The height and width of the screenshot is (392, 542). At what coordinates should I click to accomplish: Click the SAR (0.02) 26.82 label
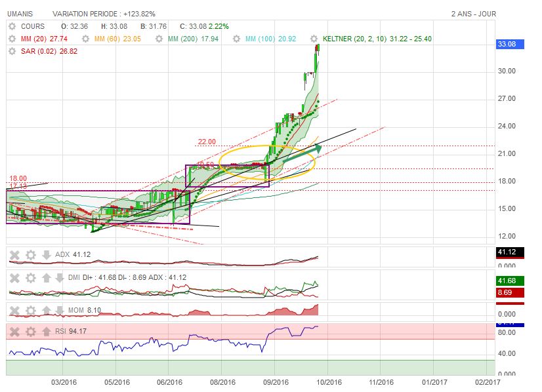pos(49,51)
